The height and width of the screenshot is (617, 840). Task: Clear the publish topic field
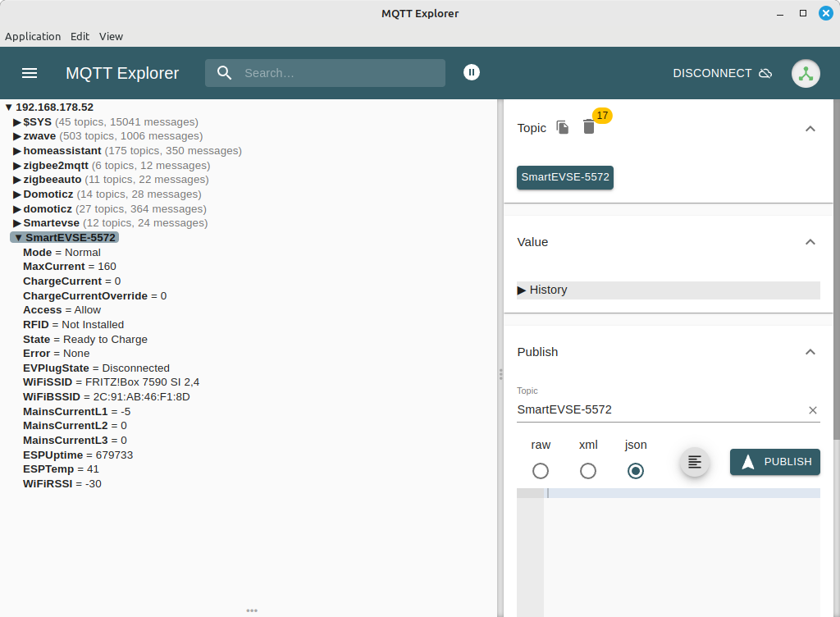(x=813, y=410)
